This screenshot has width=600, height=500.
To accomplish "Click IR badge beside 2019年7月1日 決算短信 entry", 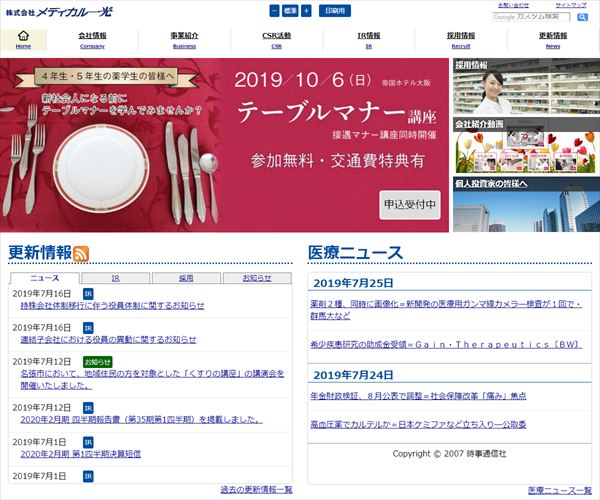I will pyautogui.click(x=88, y=442).
